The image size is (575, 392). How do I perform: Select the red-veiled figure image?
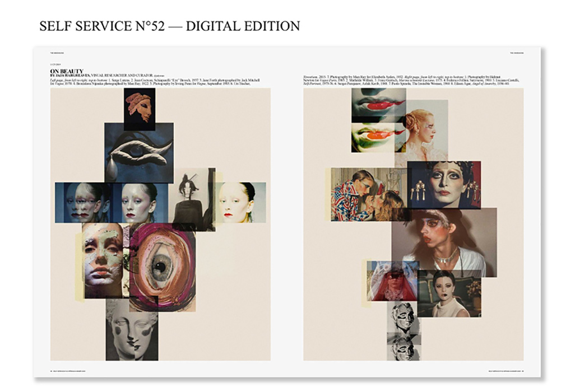(x=393, y=281)
